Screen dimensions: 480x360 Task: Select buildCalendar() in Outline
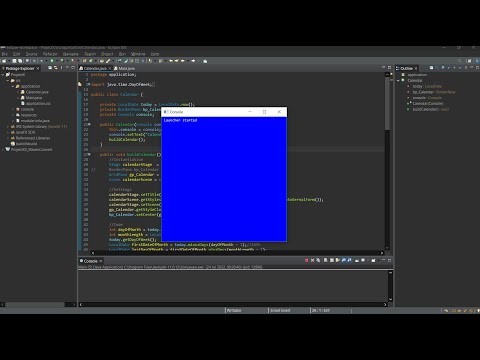pyautogui.click(x=430, y=109)
